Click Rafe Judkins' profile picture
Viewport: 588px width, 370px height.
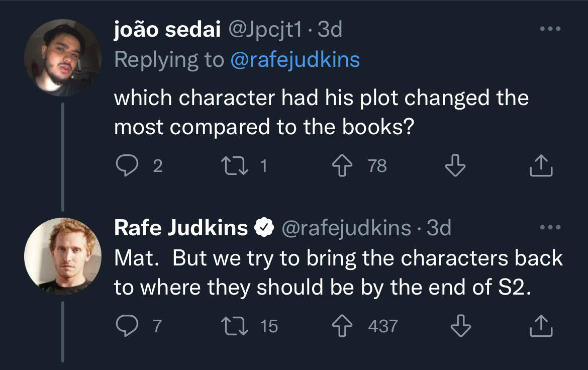tap(63, 256)
